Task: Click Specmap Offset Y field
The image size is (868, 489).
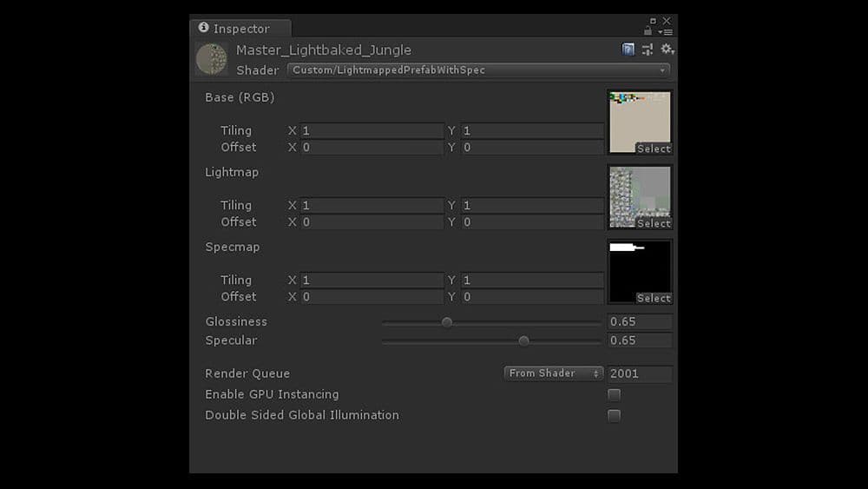Action: tap(533, 297)
